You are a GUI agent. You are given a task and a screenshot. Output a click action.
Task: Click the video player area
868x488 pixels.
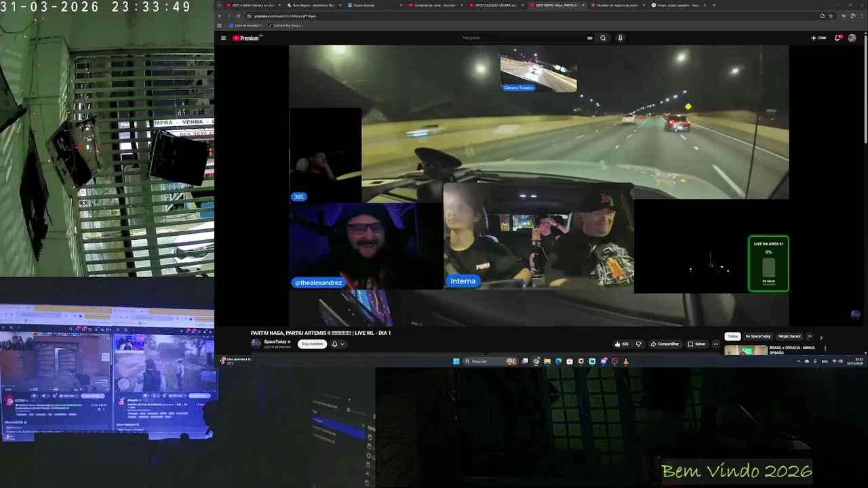[538, 185]
